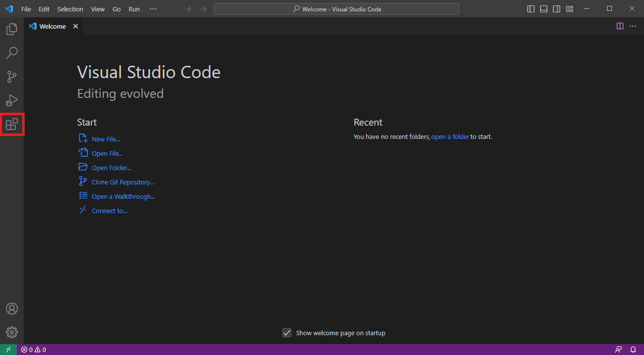The height and width of the screenshot is (355, 644).
Task: Open the Go menu
Action: tap(117, 9)
